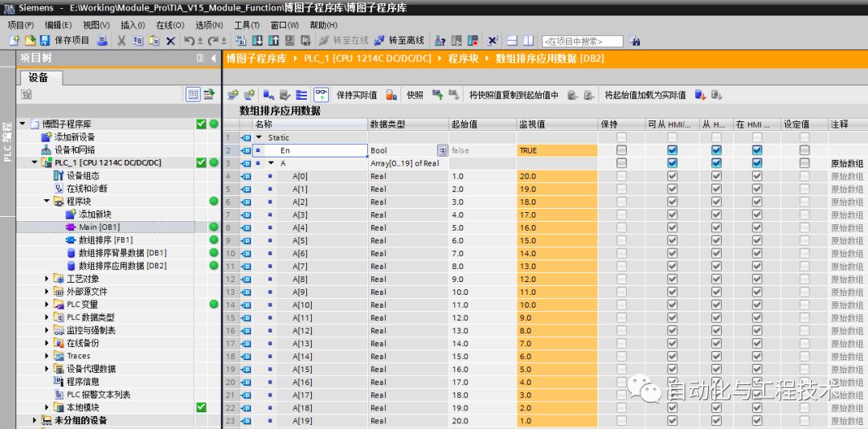
Task: Click the Delete X toolbar icon
Action: [170, 40]
